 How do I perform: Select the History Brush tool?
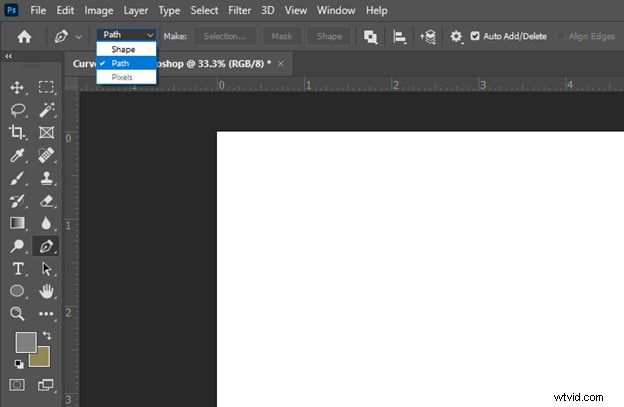pyautogui.click(x=17, y=201)
